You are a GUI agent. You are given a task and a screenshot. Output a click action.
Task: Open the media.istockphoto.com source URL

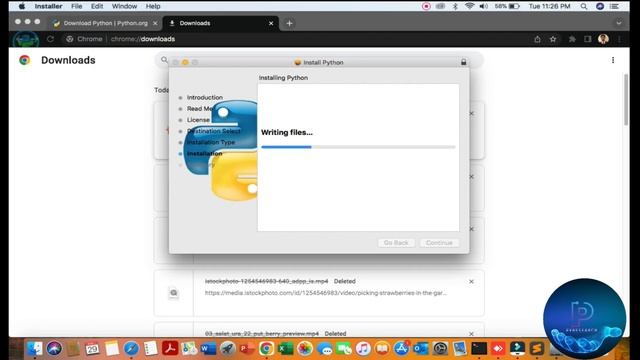point(326,293)
